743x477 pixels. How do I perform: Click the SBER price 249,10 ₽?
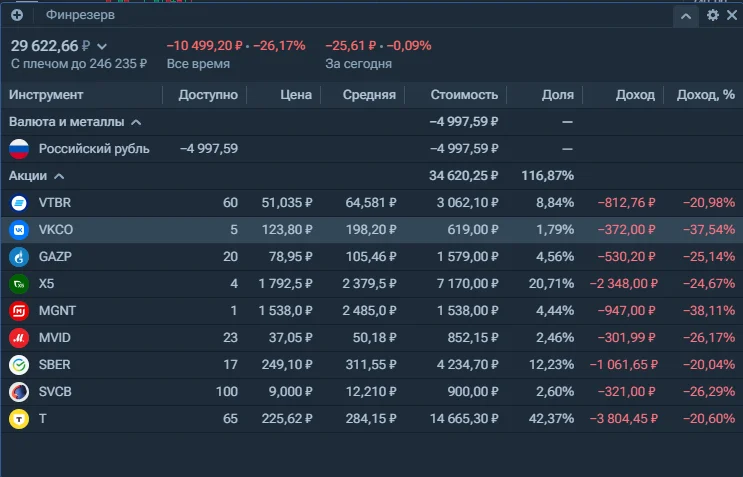click(x=287, y=365)
